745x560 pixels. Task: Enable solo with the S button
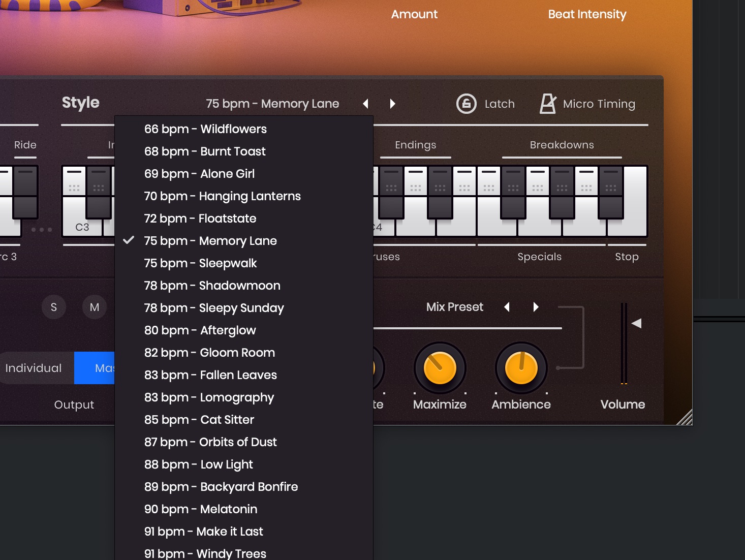(x=54, y=307)
